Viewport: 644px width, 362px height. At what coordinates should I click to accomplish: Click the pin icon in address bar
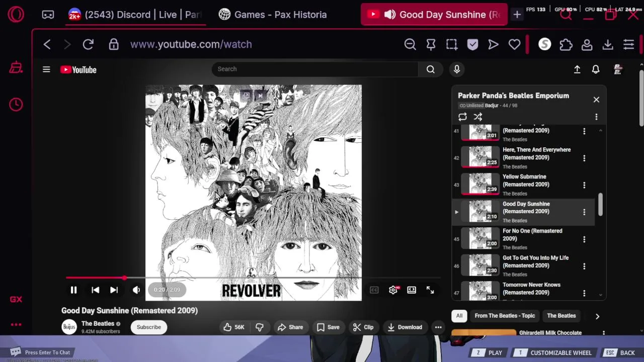pos(431,44)
